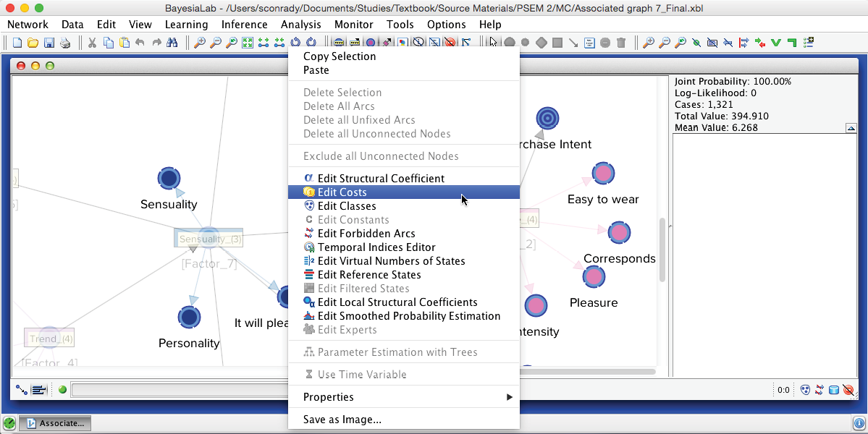Viewport: 868px width, 434px height.
Task: Switch to modeling mode icon in status bar
Action: click(x=22, y=391)
